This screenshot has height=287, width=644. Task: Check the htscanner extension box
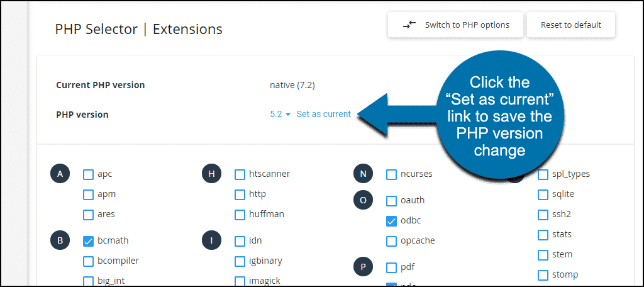click(x=240, y=174)
